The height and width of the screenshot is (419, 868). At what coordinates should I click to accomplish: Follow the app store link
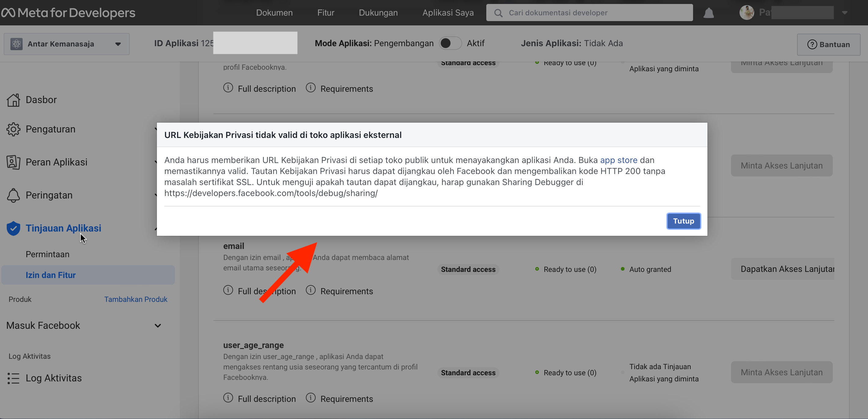tap(619, 160)
